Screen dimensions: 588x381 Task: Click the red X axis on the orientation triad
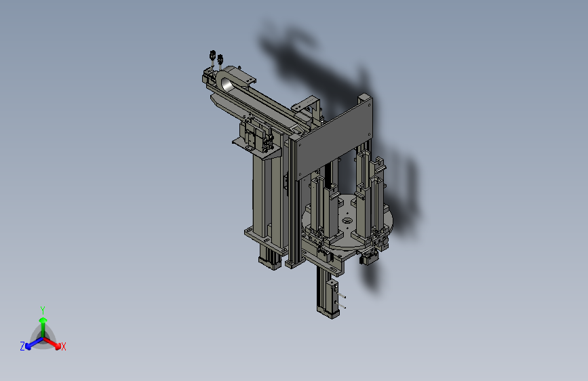coord(54,344)
